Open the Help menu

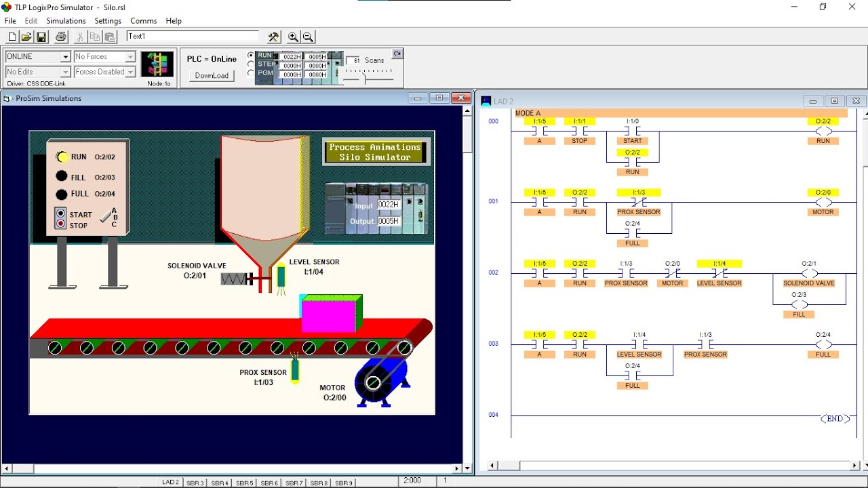tap(174, 21)
